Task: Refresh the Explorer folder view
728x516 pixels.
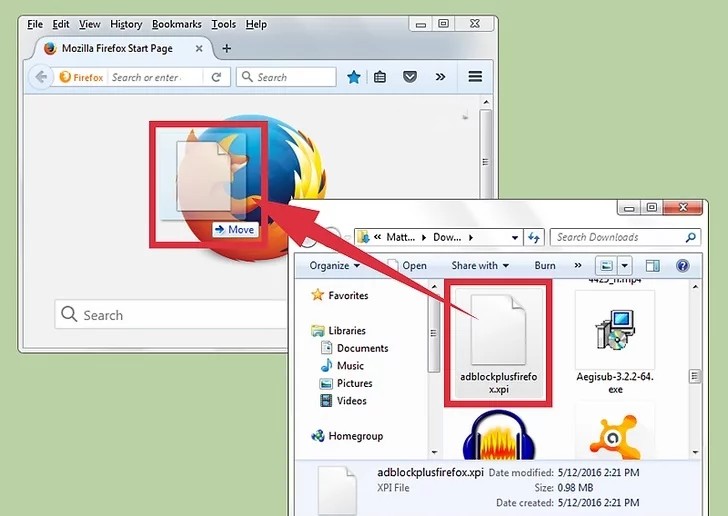Action: [x=534, y=237]
